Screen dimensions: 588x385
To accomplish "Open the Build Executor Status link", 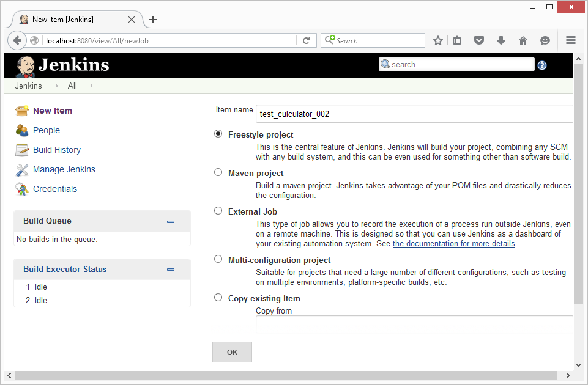I will coord(65,269).
